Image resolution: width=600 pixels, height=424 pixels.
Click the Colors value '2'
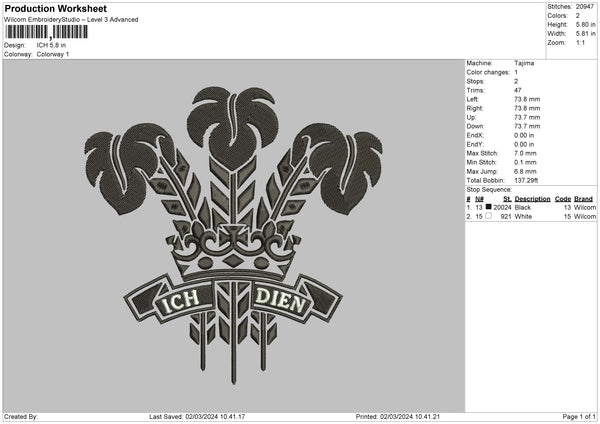(x=577, y=16)
